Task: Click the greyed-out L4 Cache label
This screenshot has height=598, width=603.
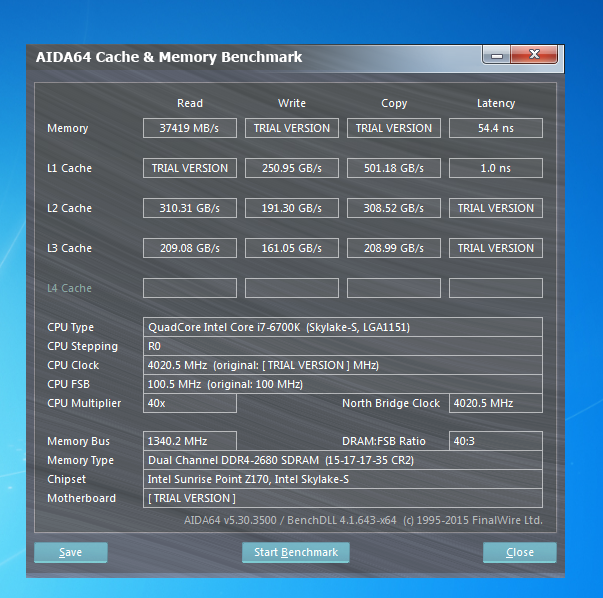Action: pos(69,288)
